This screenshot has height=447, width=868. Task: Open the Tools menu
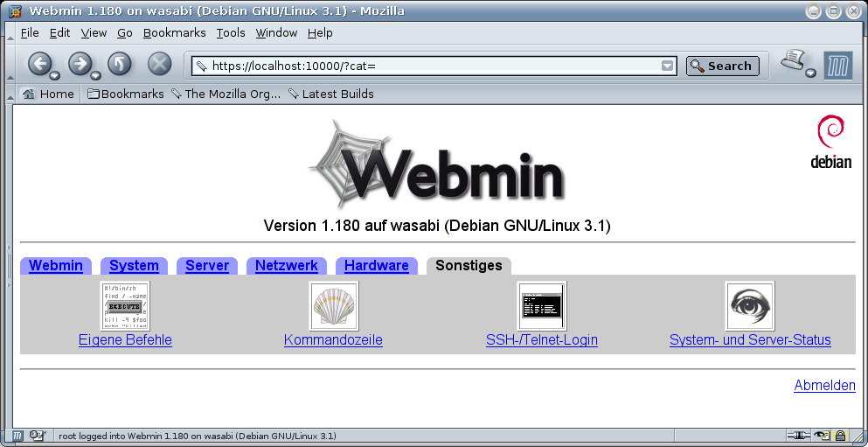coord(230,32)
